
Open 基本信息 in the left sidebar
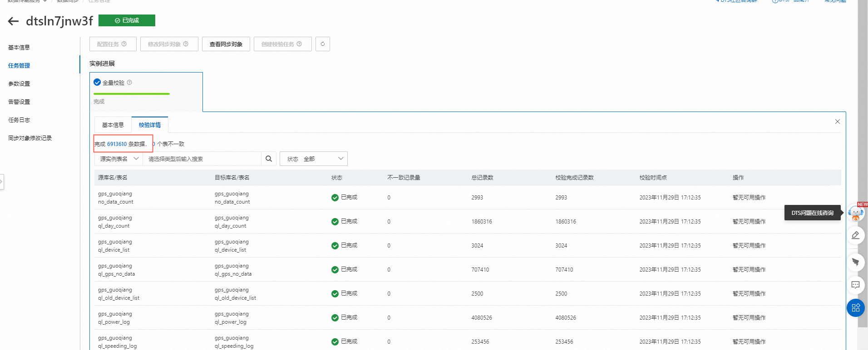[x=19, y=48]
